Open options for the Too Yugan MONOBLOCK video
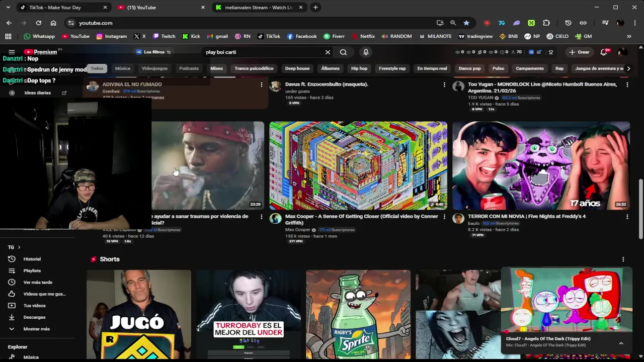The width and height of the screenshot is (644, 362). click(x=627, y=84)
